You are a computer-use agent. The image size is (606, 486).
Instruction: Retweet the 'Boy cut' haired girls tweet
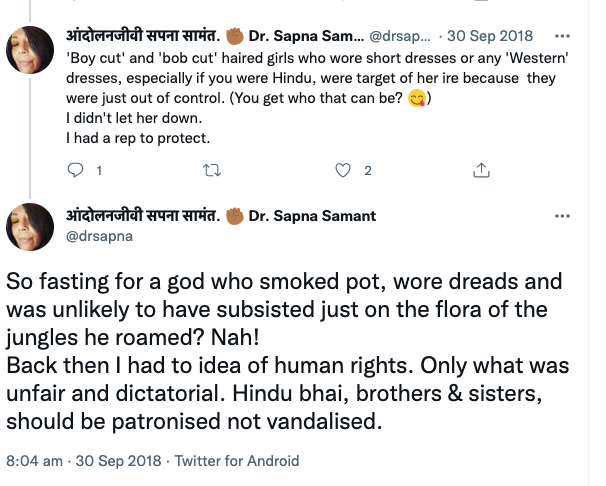click(x=211, y=171)
